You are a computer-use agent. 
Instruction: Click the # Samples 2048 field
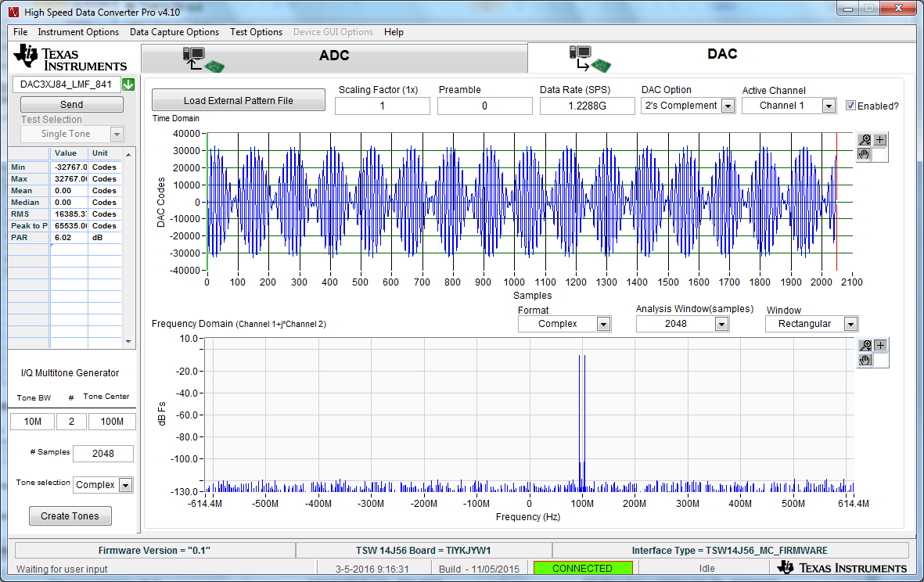pyautogui.click(x=103, y=454)
